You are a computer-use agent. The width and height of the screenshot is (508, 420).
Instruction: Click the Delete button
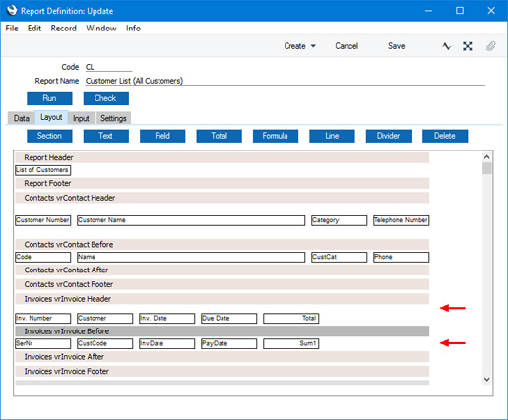[445, 136]
